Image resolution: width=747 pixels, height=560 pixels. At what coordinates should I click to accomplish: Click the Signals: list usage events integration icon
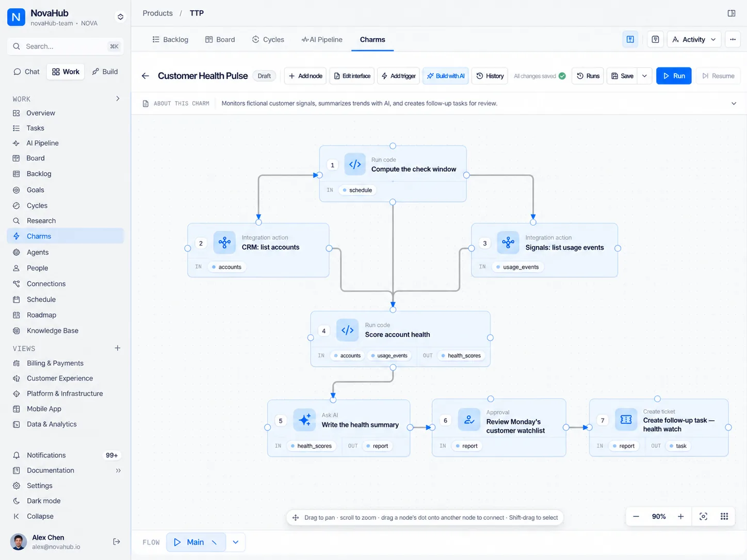(x=508, y=242)
